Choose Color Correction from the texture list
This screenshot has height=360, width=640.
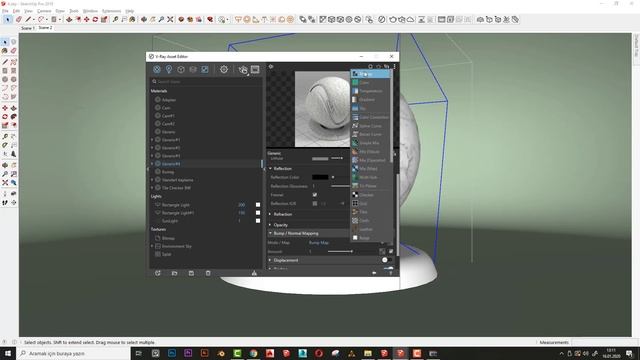(371, 117)
